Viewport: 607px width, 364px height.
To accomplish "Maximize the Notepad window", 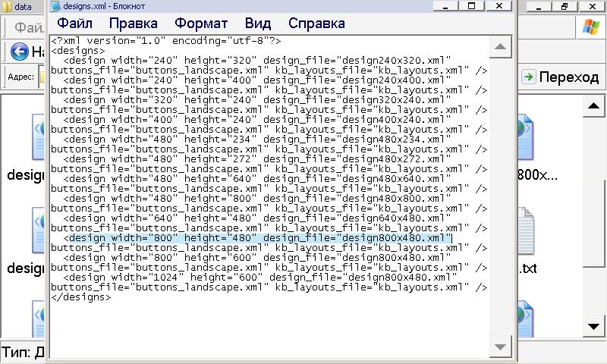I will pyautogui.click(x=471, y=6).
